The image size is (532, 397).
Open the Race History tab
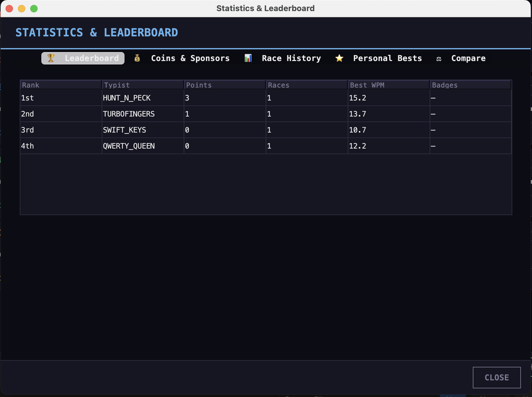[x=283, y=58]
